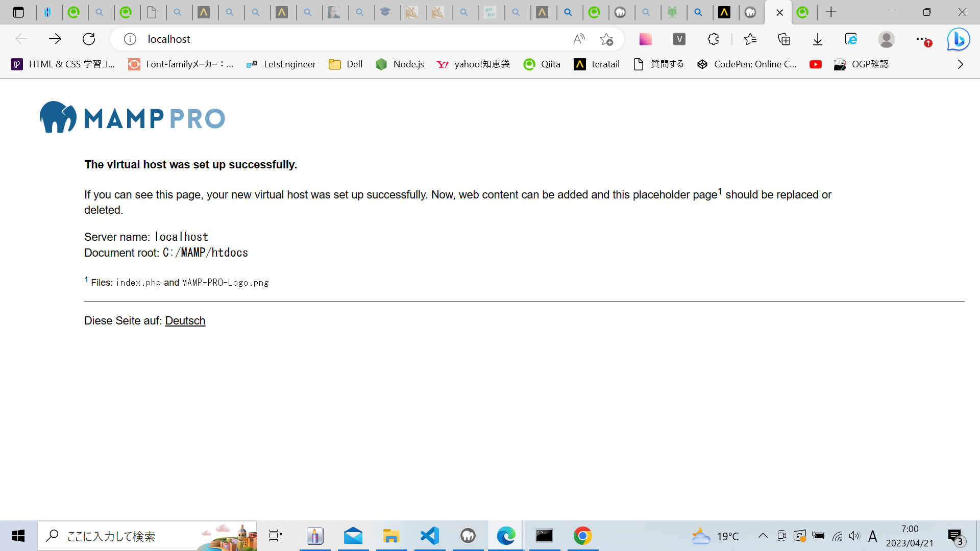Open a new browser tab
The height and width of the screenshot is (551, 980).
coord(831,12)
